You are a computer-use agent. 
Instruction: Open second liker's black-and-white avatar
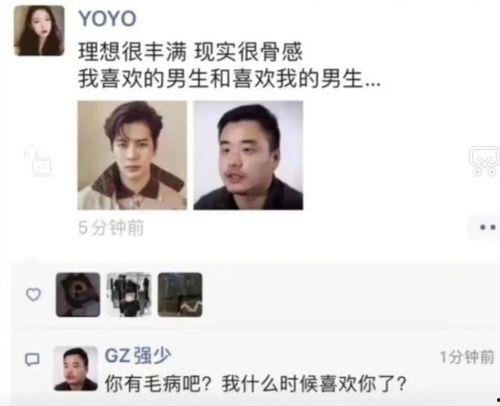(129, 295)
